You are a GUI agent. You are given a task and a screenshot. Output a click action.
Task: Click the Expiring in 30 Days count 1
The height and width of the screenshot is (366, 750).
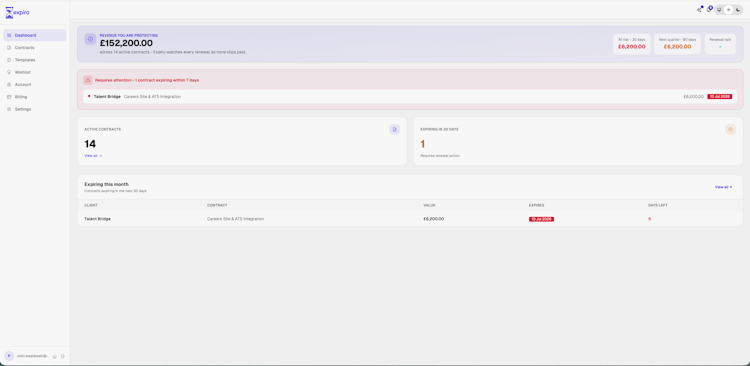pyautogui.click(x=422, y=144)
